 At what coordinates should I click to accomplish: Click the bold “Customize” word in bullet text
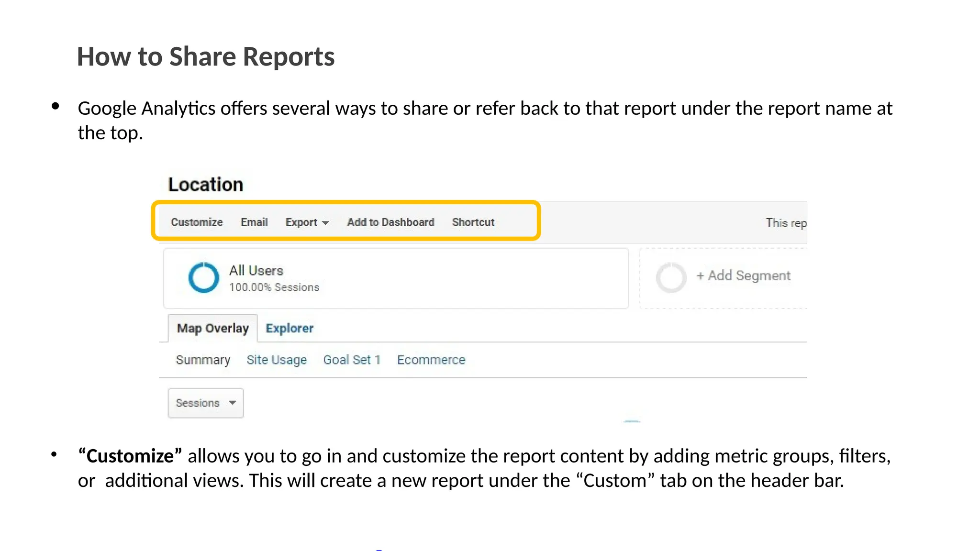[x=130, y=456]
